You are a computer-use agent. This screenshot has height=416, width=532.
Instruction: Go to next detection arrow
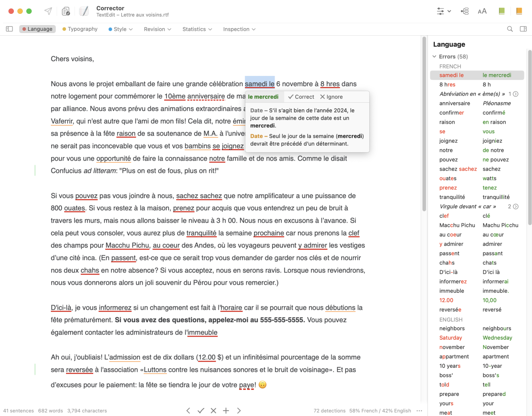pos(239,411)
